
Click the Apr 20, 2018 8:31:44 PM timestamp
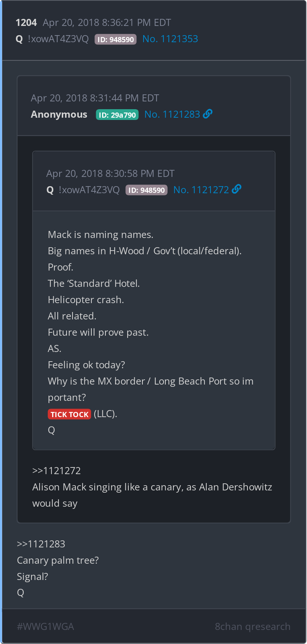[x=95, y=98]
